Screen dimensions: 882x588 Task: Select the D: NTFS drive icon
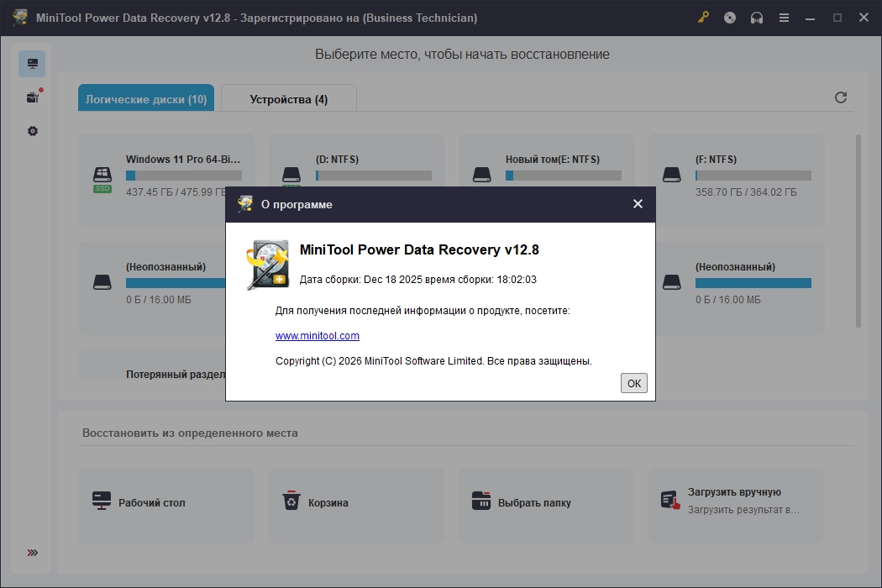coord(291,175)
